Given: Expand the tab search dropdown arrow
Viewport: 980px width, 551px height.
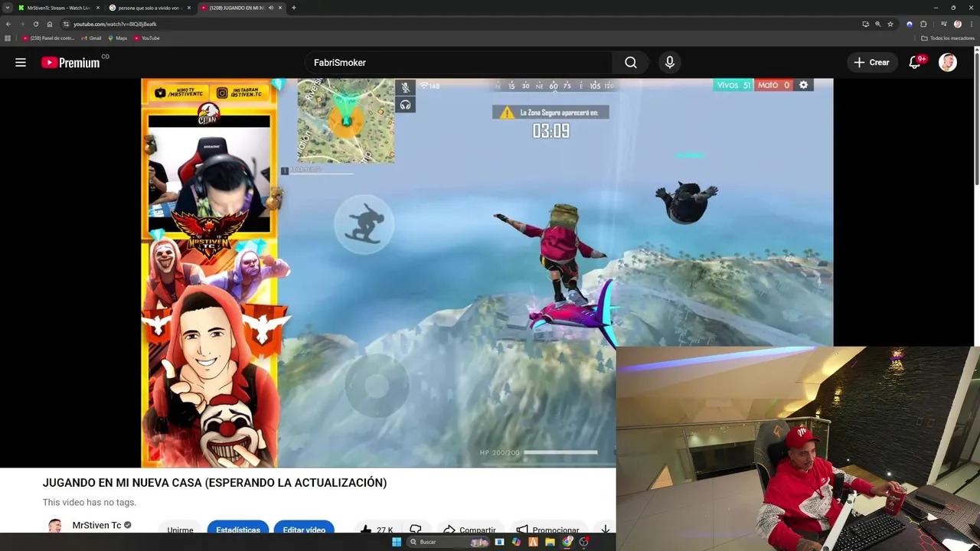Looking at the screenshot, I should coord(7,8).
